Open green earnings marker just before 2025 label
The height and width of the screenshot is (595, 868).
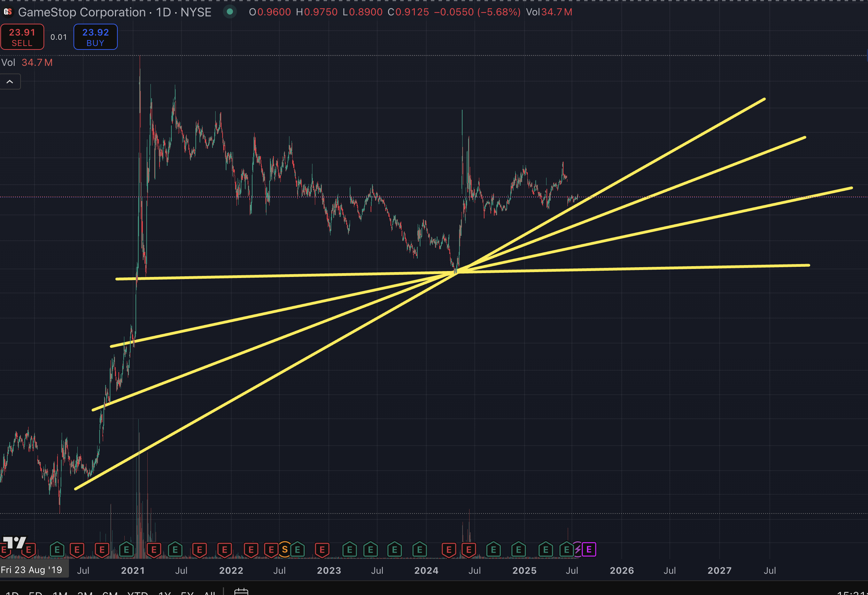(x=518, y=550)
